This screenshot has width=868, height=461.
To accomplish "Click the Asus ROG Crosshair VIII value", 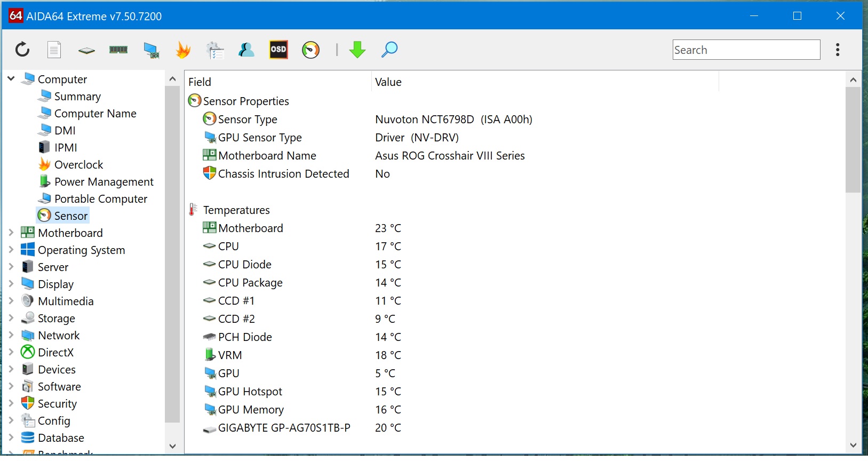I will [x=450, y=155].
